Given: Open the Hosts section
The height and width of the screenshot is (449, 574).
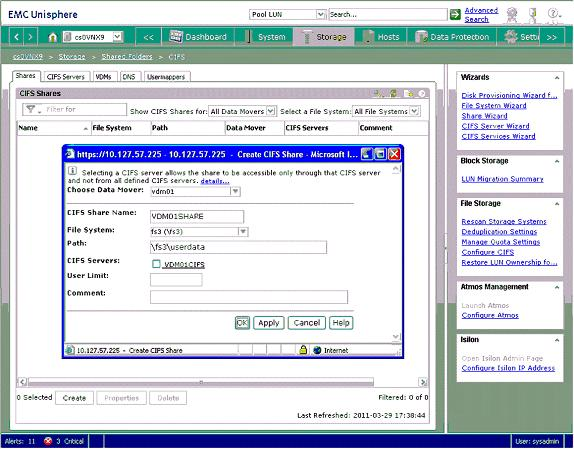Looking at the screenshot, I should [x=381, y=37].
